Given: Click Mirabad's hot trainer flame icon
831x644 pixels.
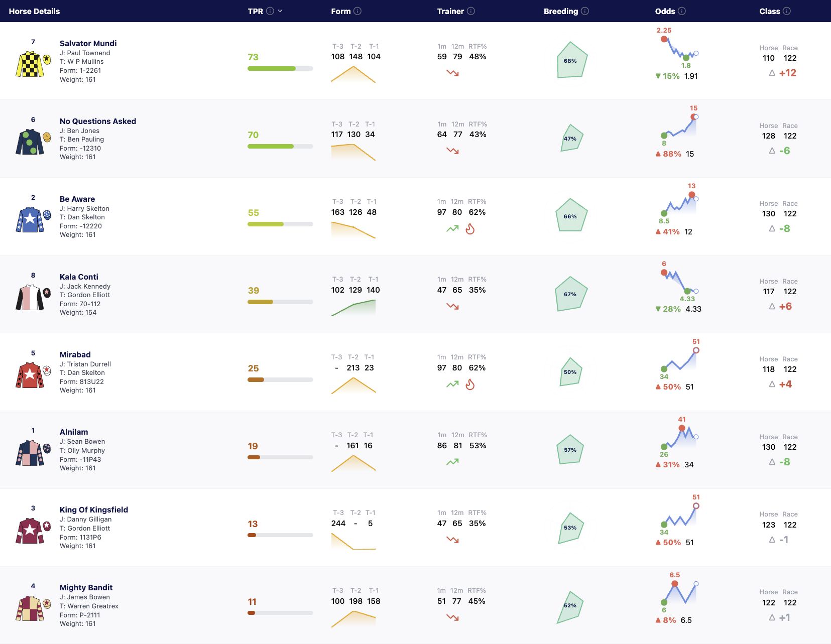Looking at the screenshot, I should 470,384.
